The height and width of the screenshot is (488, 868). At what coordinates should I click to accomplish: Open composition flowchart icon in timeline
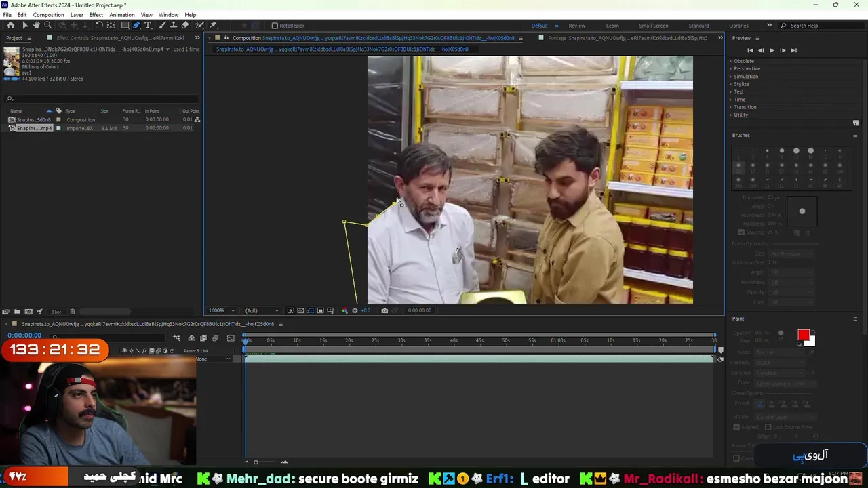(x=176, y=338)
